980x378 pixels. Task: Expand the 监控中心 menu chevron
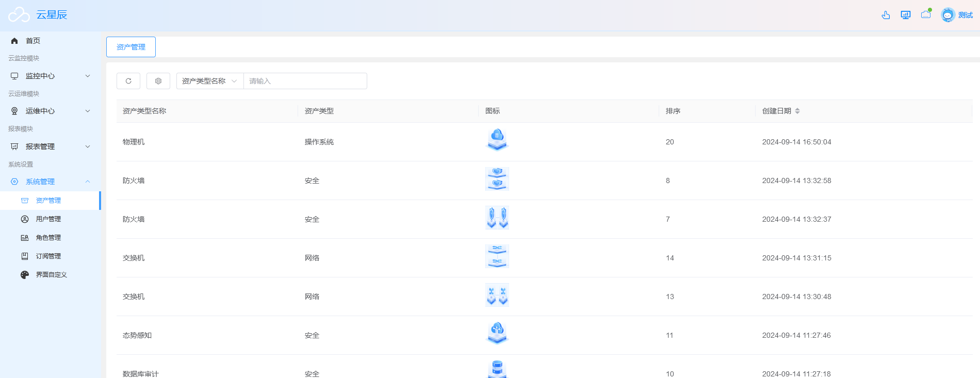click(x=88, y=76)
